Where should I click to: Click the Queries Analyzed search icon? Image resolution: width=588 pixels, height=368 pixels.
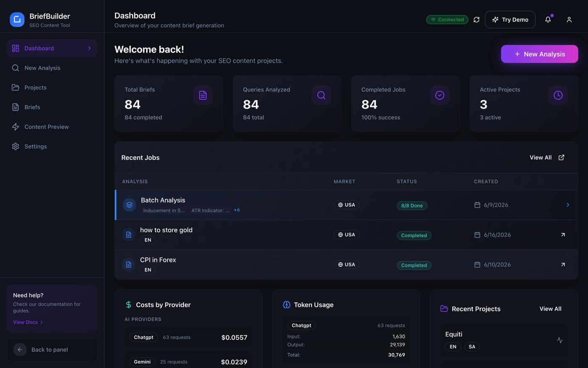[x=321, y=95]
